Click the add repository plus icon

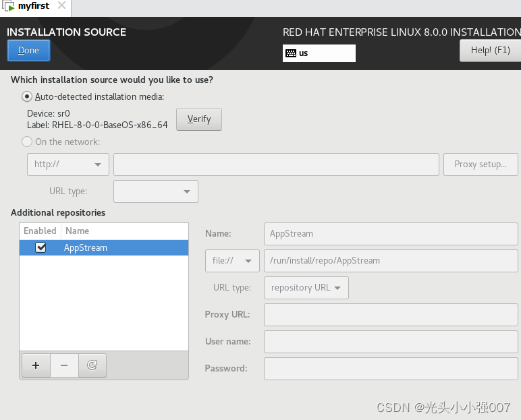tap(36, 365)
